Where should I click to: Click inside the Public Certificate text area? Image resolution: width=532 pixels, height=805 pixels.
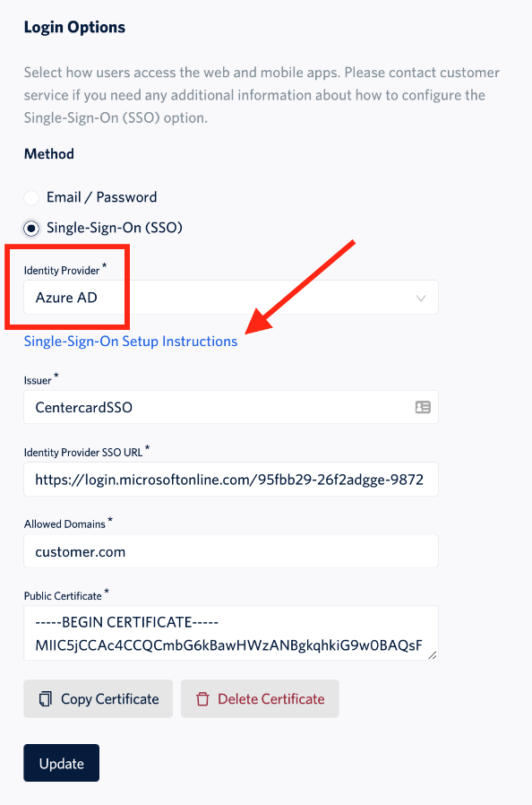(x=224, y=632)
